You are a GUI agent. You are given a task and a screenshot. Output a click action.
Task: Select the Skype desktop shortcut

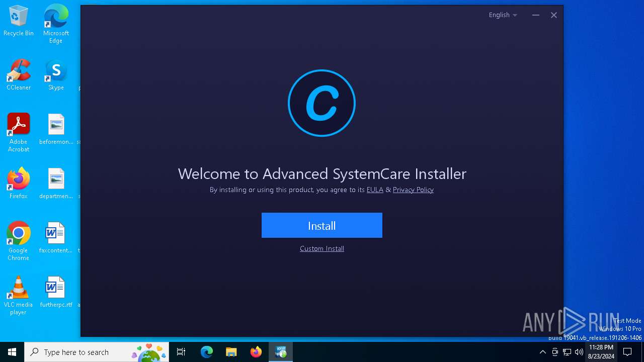tap(56, 75)
